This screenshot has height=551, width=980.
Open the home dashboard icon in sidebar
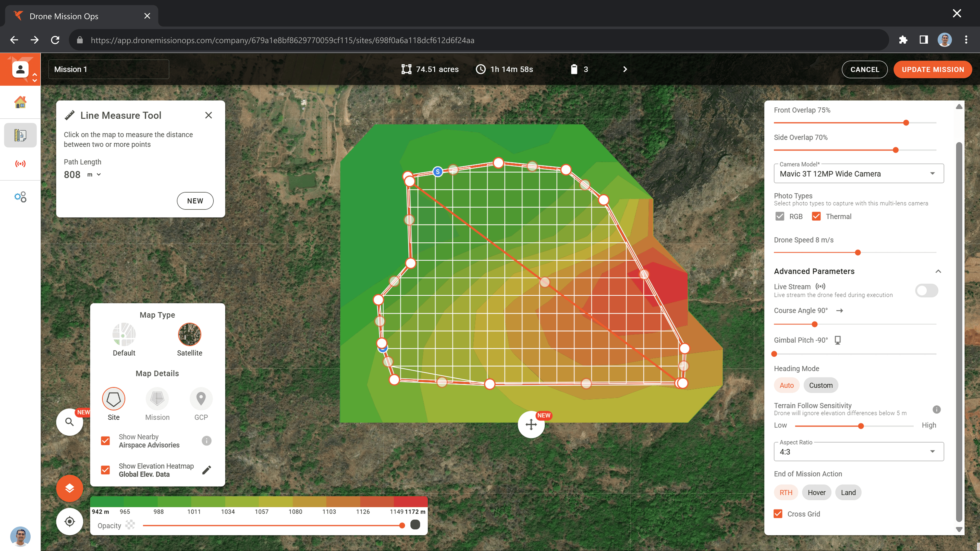click(20, 102)
